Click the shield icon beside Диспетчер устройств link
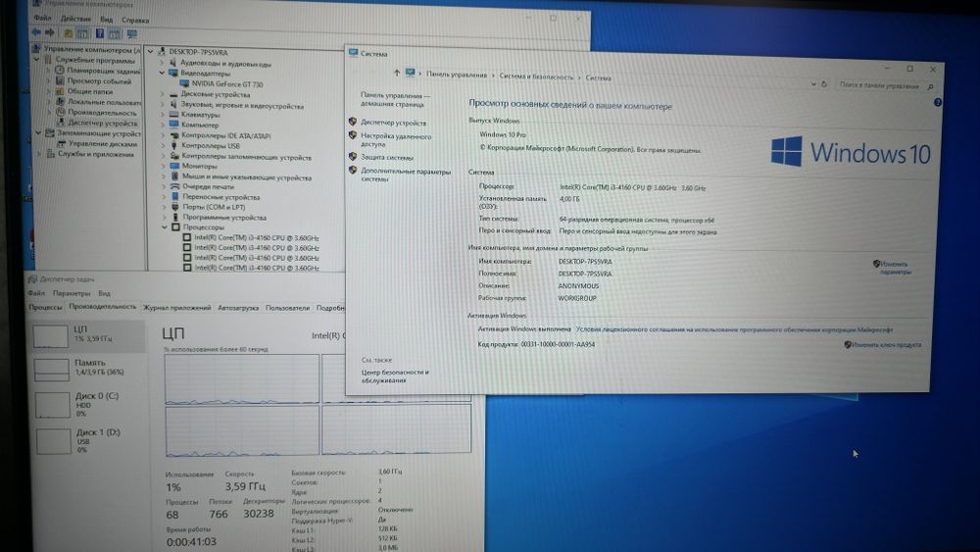Image resolution: width=980 pixels, height=552 pixels. click(353, 122)
